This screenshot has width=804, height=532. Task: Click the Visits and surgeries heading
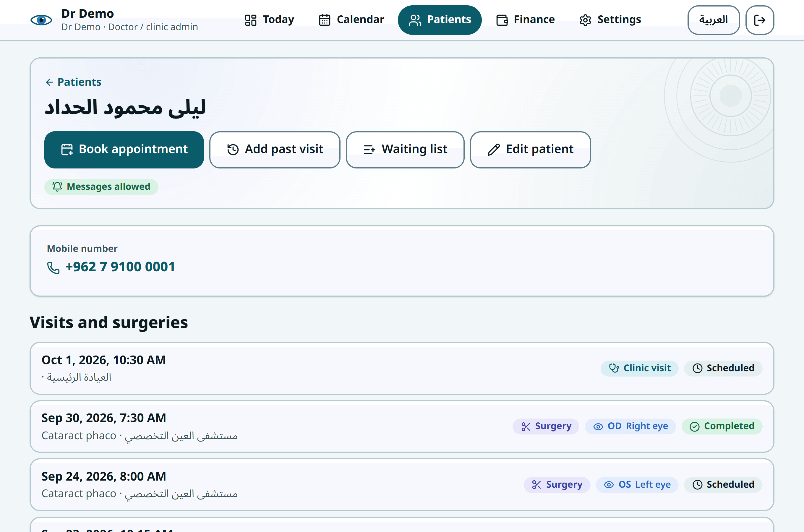(108, 323)
